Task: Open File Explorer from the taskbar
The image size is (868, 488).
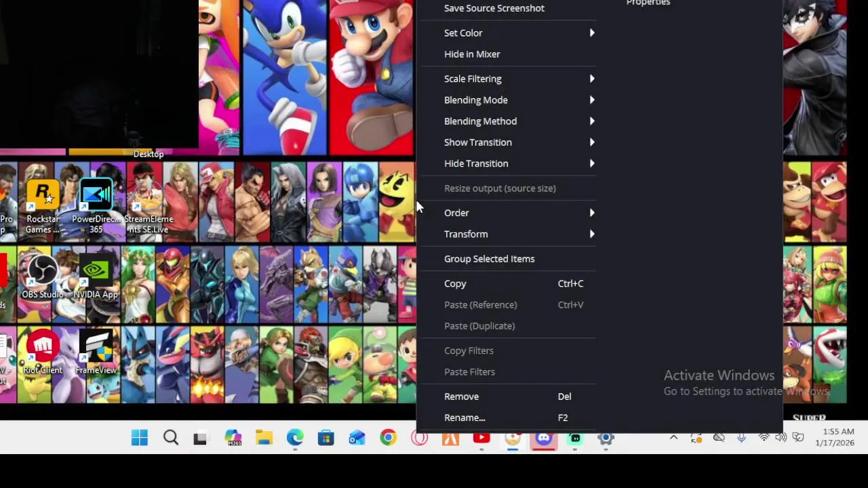Action: pos(264,439)
